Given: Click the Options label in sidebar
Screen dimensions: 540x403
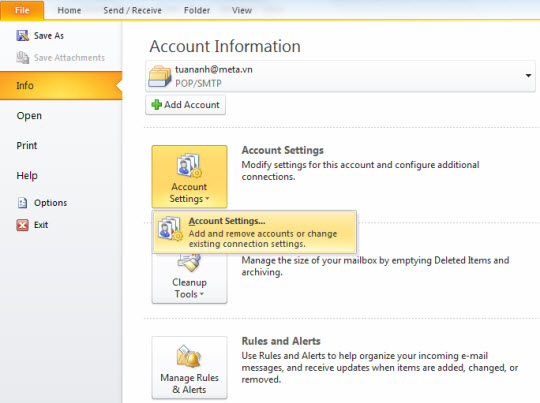Looking at the screenshot, I should 50,203.
